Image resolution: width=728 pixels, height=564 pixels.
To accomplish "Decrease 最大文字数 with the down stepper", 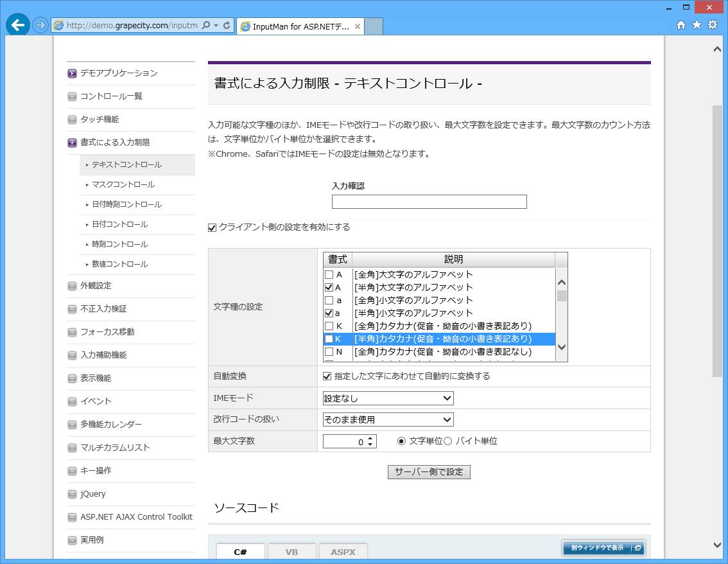I will (x=370, y=445).
